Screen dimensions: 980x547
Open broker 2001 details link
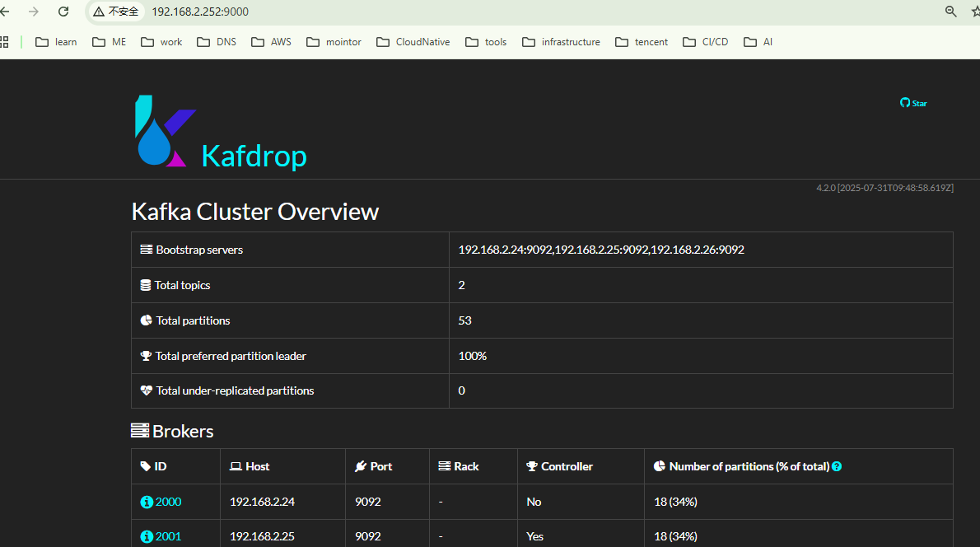[168, 536]
